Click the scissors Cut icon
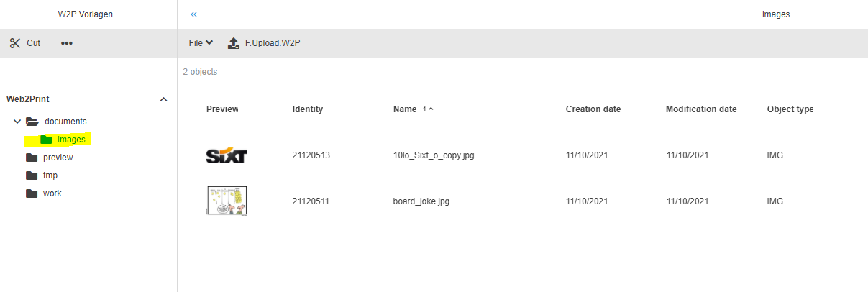Image resolution: width=868 pixels, height=292 pixels. coord(15,43)
